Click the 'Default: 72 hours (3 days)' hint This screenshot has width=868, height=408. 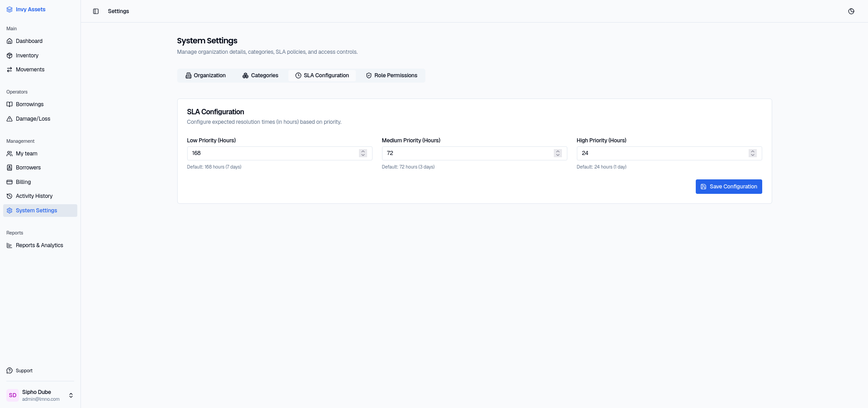point(408,167)
